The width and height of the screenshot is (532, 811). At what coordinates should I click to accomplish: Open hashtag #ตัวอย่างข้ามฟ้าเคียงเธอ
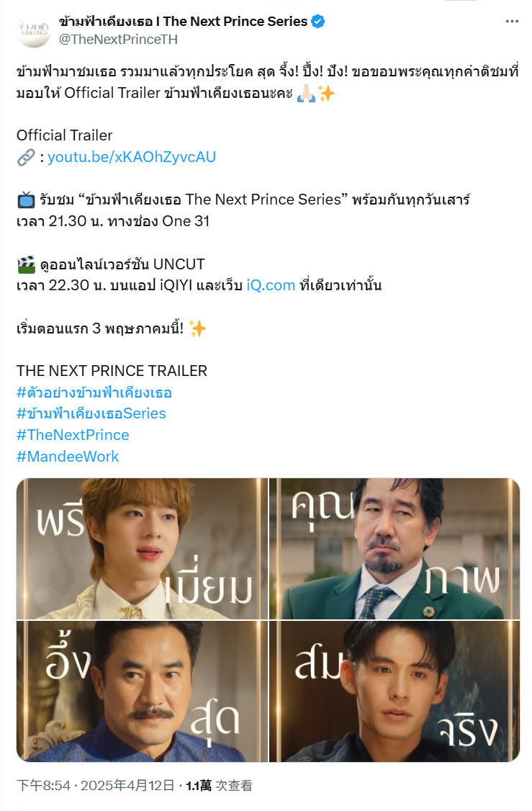click(94, 392)
